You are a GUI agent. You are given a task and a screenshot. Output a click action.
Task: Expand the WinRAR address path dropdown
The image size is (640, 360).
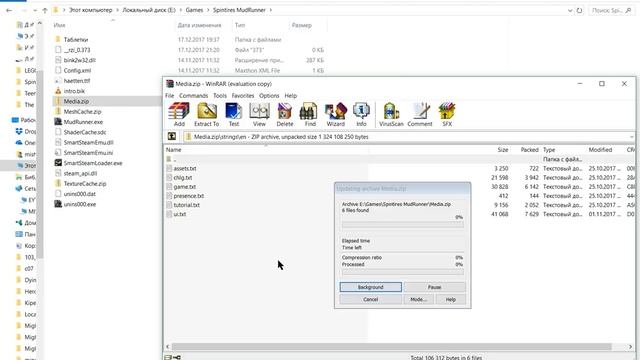pos(631,137)
